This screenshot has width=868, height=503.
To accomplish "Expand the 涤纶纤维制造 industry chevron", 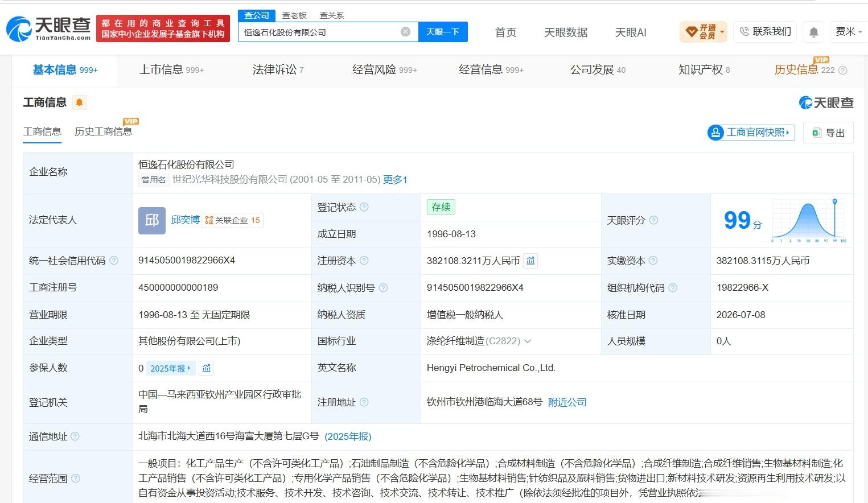I will [x=528, y=341].
